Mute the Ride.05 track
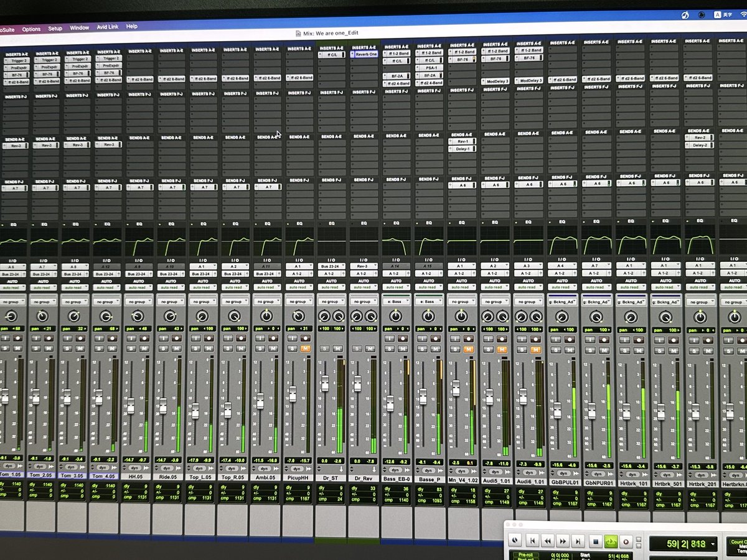Screen dimensions: 747x560 point(177,348)
